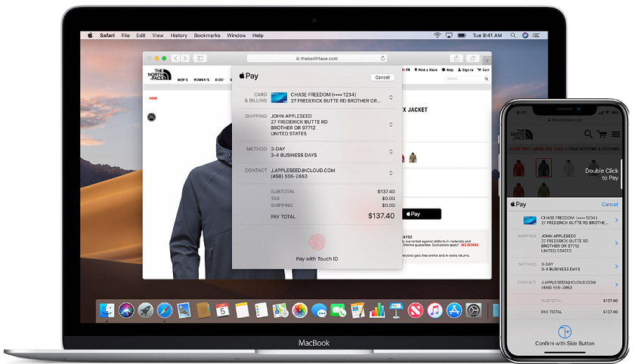Open Reminders list icon in Dock
Image resolution: width=635 pixels, height=364 pixels.
click(262, 310)
